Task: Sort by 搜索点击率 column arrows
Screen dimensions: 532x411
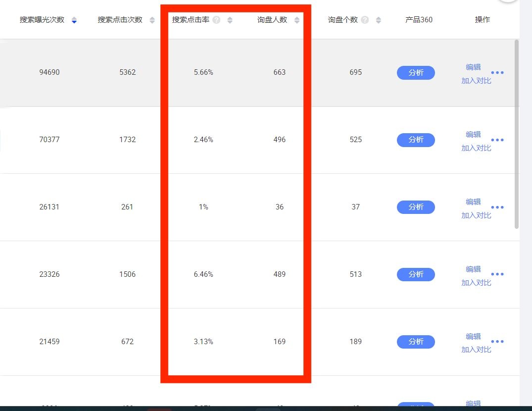Action: click(x=230, y=20)
